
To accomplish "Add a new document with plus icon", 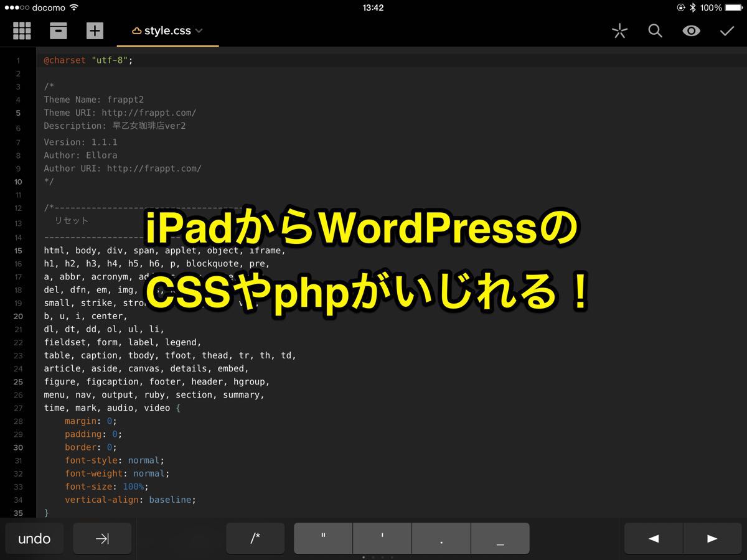I will [x=95, y=30].
